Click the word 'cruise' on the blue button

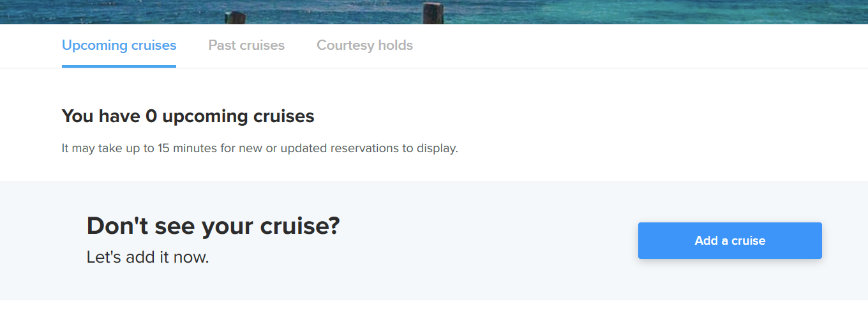pos(749,240)
